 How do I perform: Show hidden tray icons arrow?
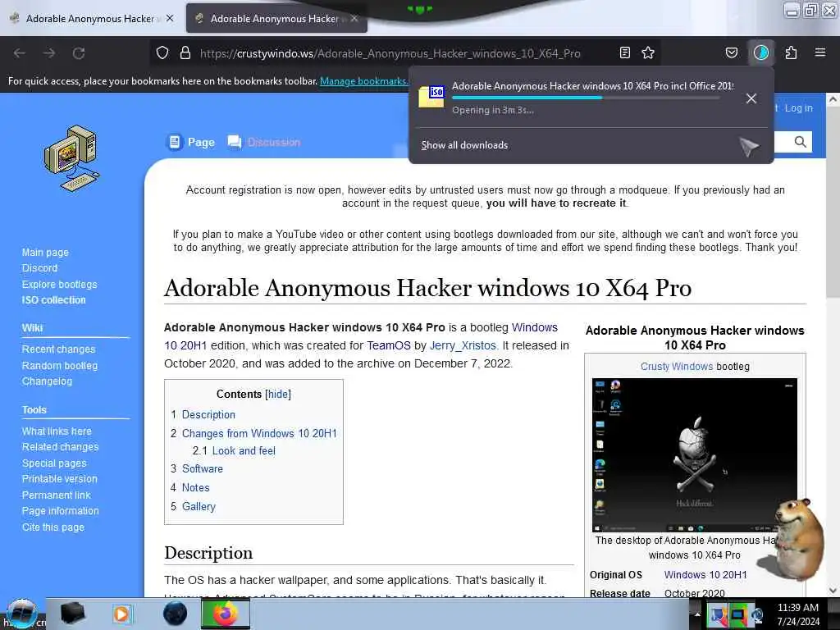[x=697, y=614]
